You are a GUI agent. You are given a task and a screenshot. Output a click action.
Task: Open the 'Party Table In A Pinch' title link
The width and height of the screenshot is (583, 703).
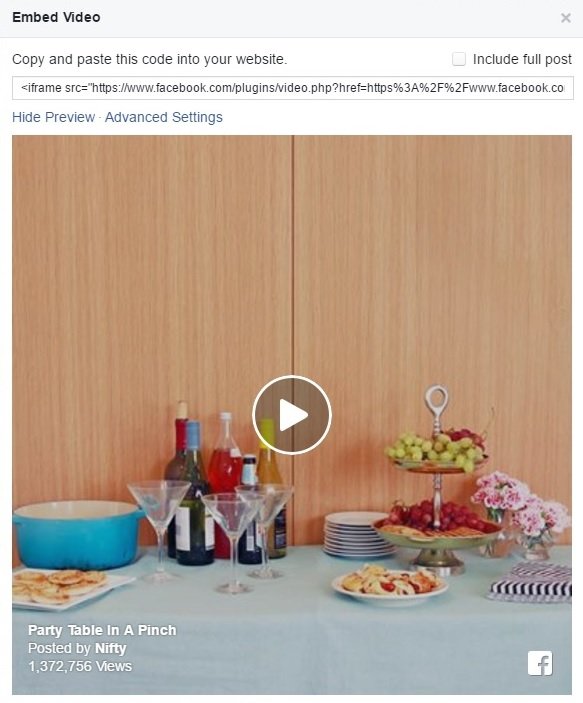102,630
